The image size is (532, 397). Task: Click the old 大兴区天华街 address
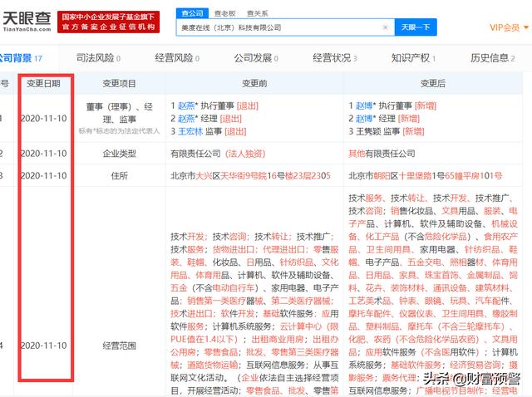coord(250,175)
